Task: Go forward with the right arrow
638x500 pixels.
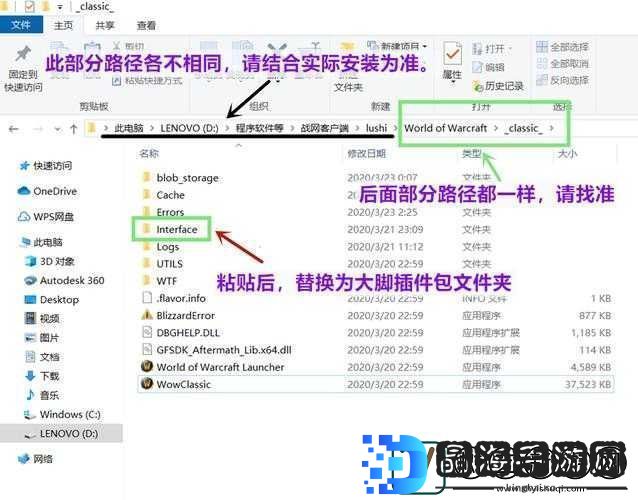Action: point(37,129)
